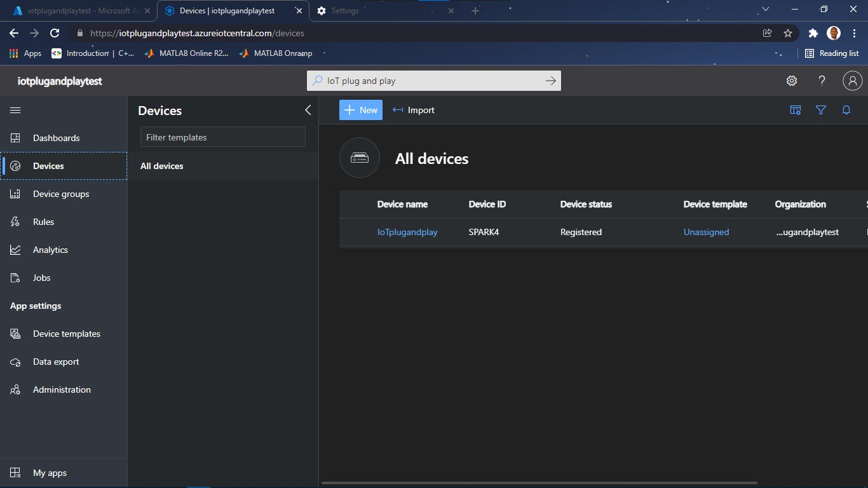Click the My apps grid icon

15,473
